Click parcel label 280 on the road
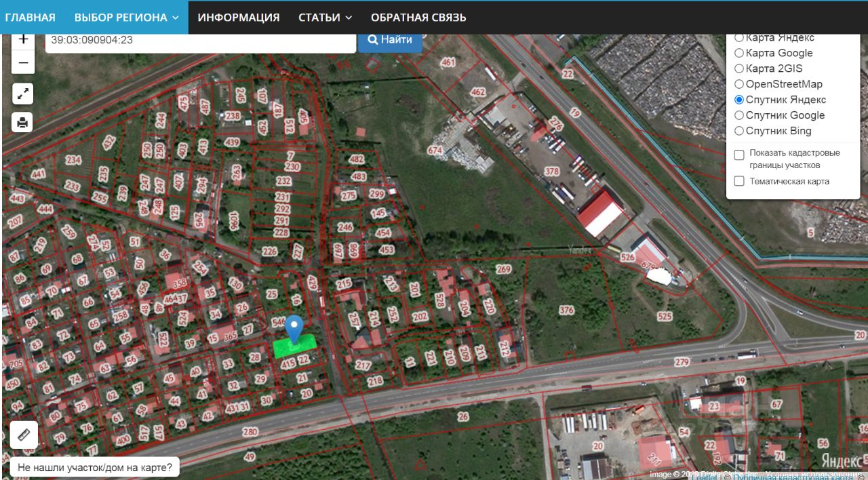This screenshot has width=868, height=480. point(250,432)
